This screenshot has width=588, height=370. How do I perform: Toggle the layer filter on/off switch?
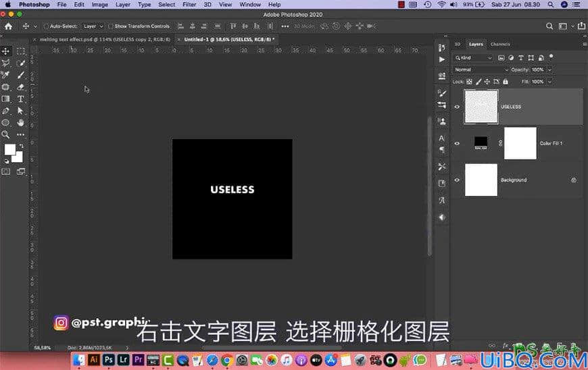click(552, 57)
